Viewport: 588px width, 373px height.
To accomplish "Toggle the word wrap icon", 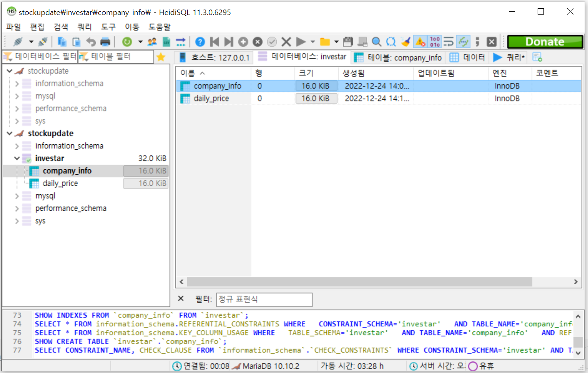I will (449, 42).
